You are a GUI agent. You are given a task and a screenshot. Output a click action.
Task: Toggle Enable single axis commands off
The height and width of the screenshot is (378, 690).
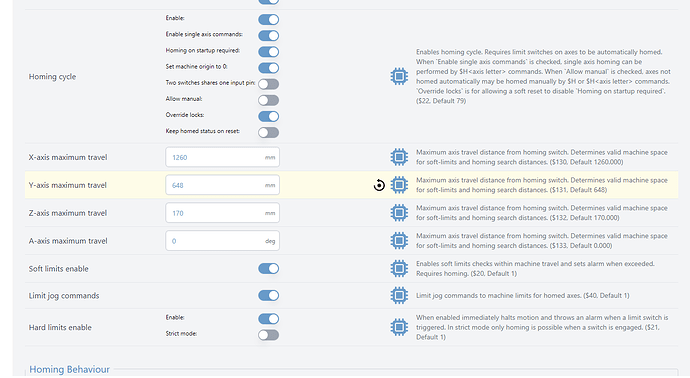268,36
